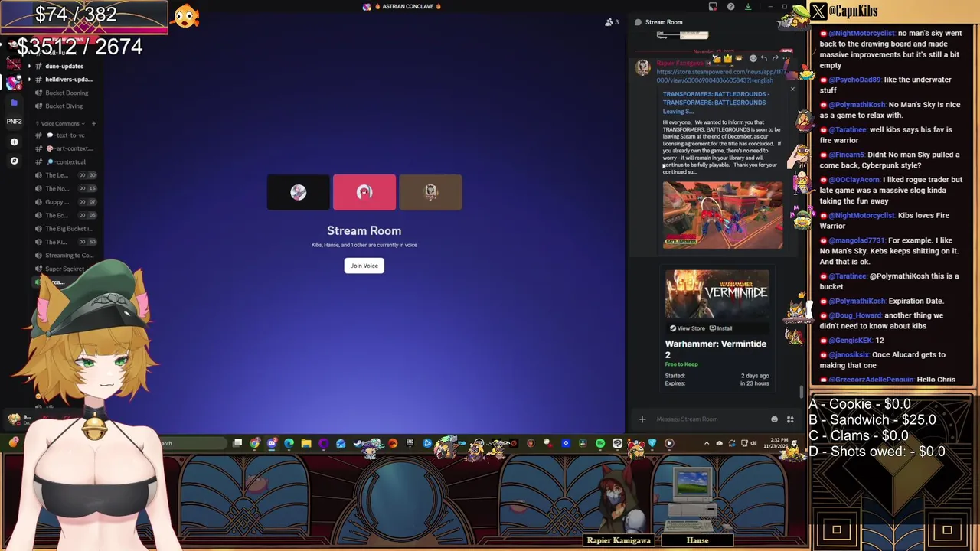
Task: Open the server folder icon
Action: tap(14, 103)
